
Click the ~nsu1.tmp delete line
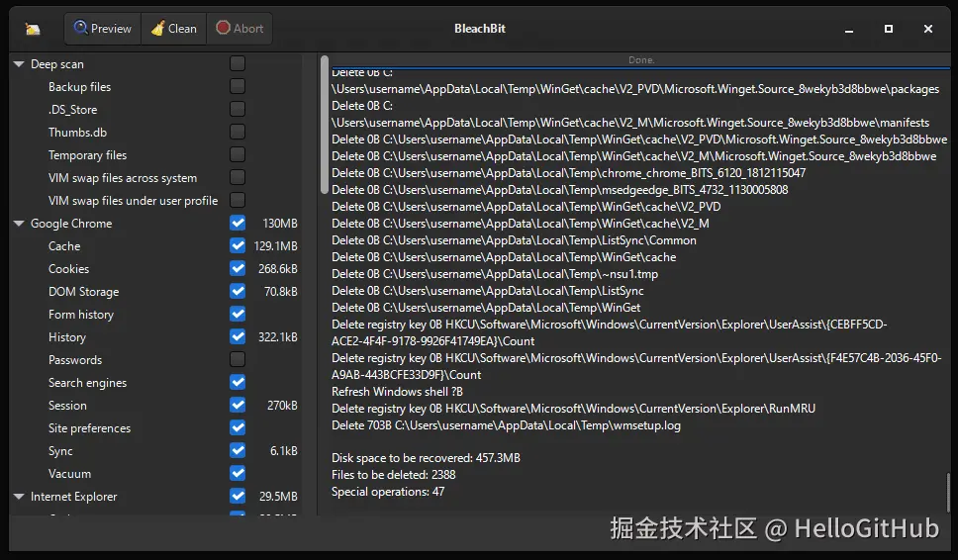tap(494, 274)
